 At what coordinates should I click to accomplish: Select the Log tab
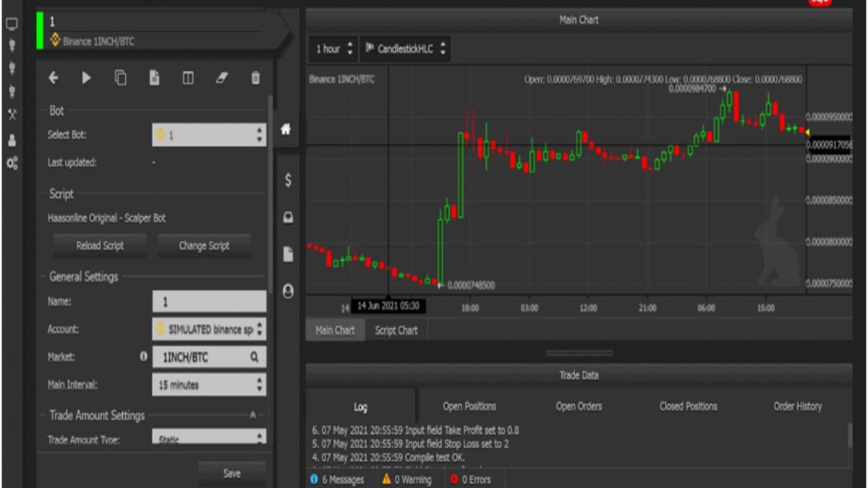pos(360,406)
